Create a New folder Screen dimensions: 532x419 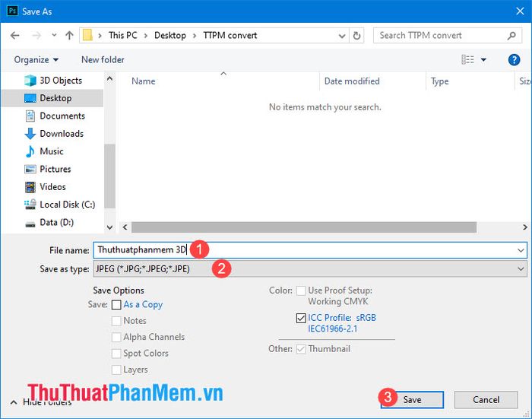click(x=103, y=60)
